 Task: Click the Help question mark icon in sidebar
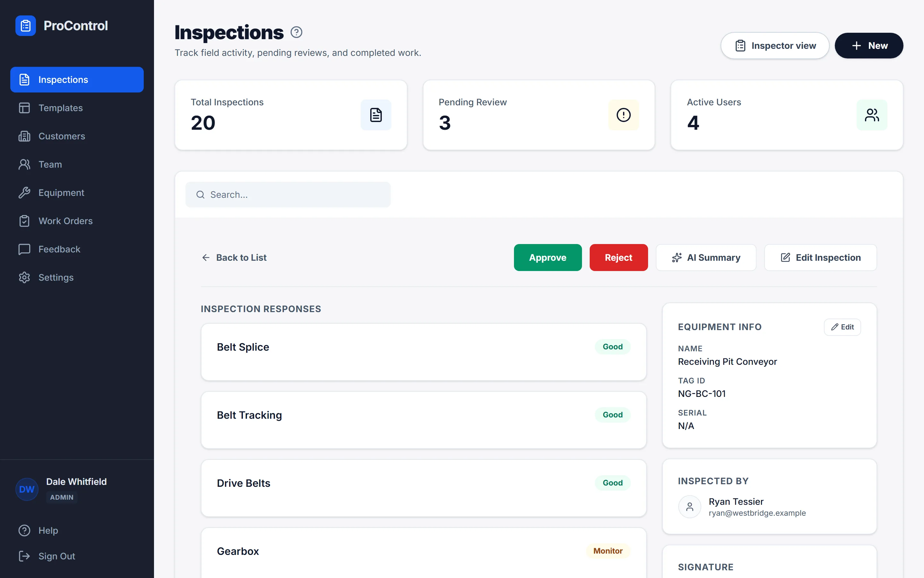click(x=24, y=530)
